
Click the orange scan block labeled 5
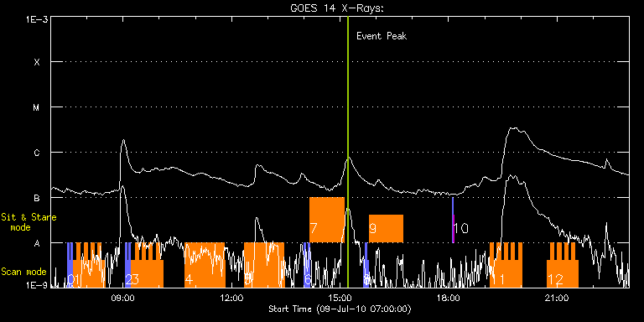coord(264,265)
